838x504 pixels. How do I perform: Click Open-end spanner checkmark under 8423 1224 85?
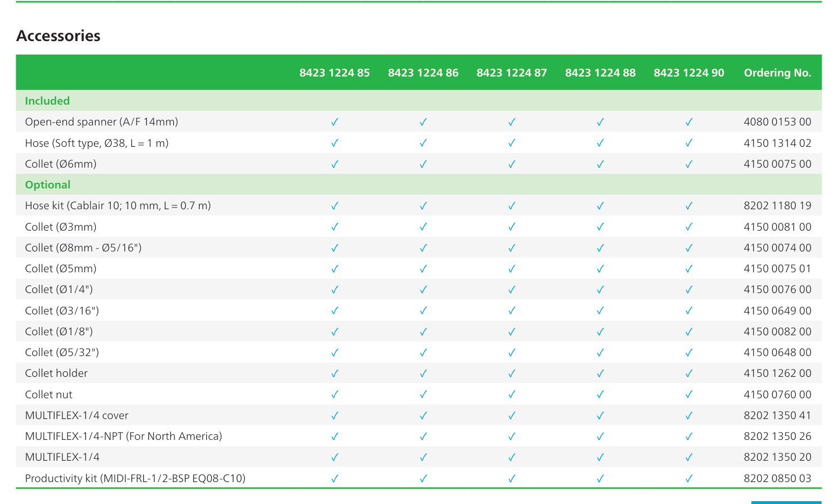click(335, 122)
